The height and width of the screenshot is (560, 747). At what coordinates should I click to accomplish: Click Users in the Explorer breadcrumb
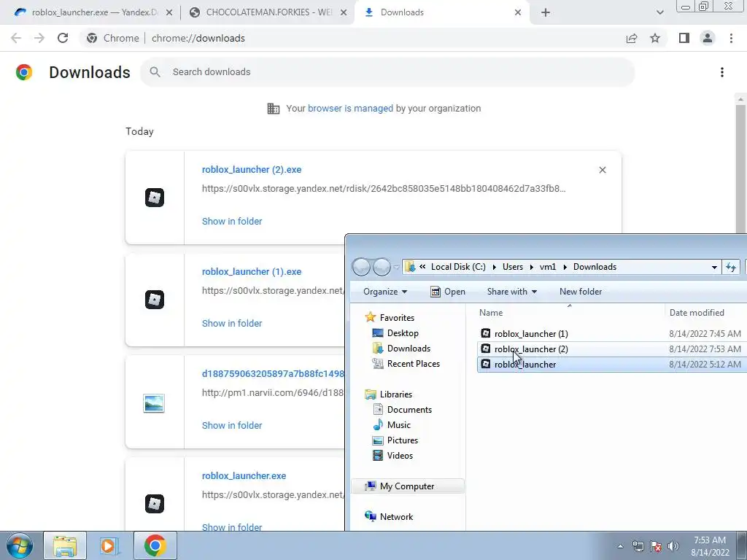click(x=513, y=267)
